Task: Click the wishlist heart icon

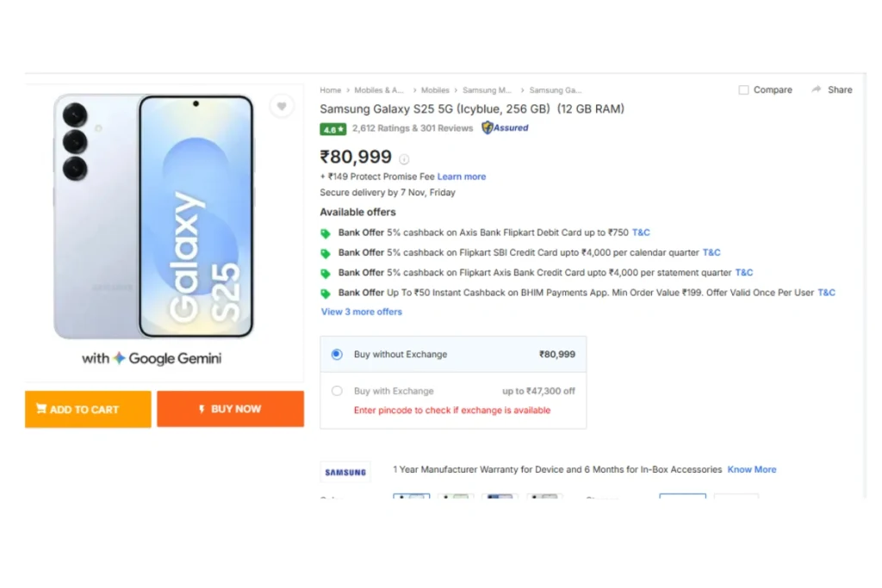Action: (281, 106)
